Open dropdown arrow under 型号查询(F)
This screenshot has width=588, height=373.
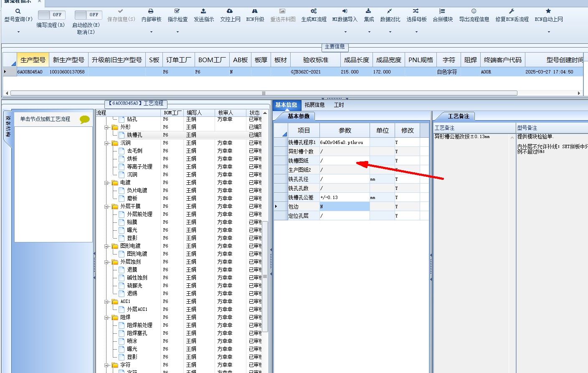click(x=18, y=32)
